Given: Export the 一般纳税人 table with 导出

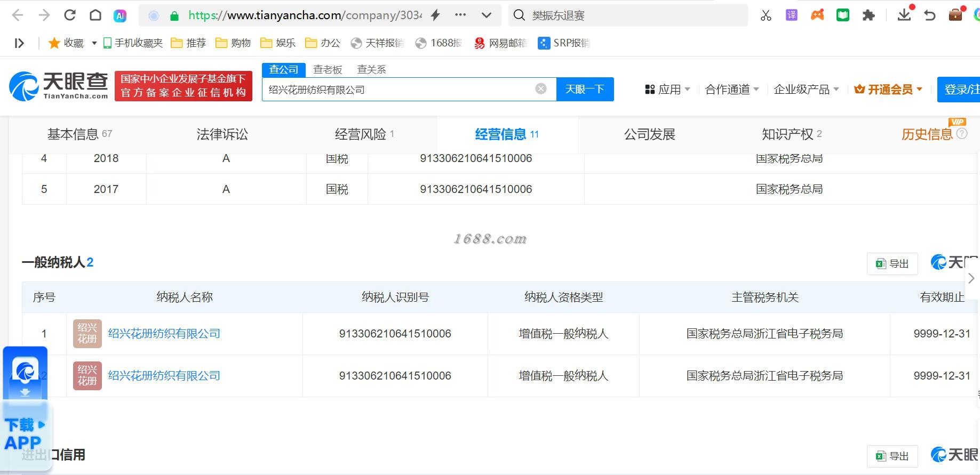Looking at the screenshot, I should [x=893, y=263].
